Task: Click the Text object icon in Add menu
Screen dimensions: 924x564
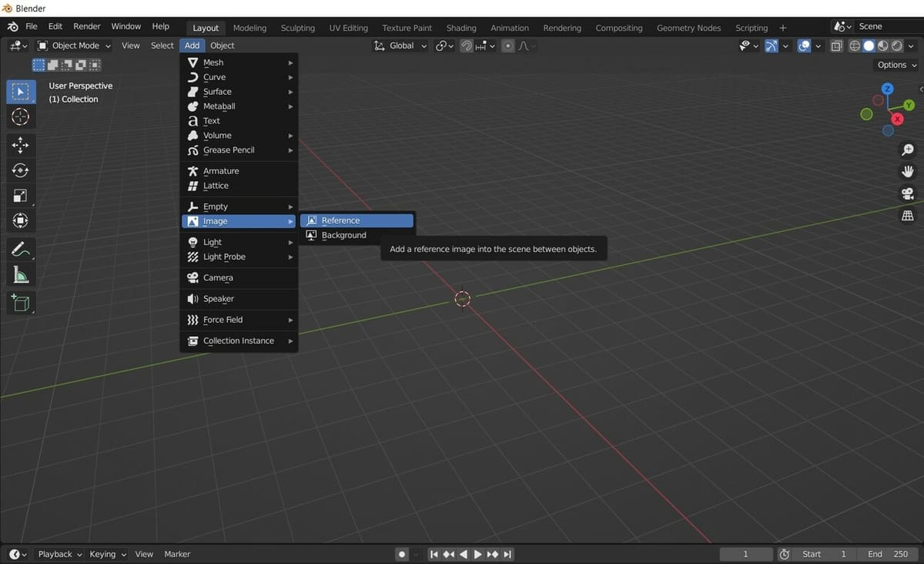Action: (192, 121)
